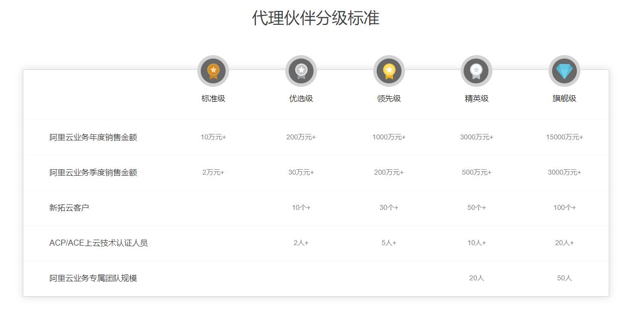Click the blue diamond icon for 旗舰级
Image resolution: width=644 pixels, height=325 pixels.
(564, 71)
